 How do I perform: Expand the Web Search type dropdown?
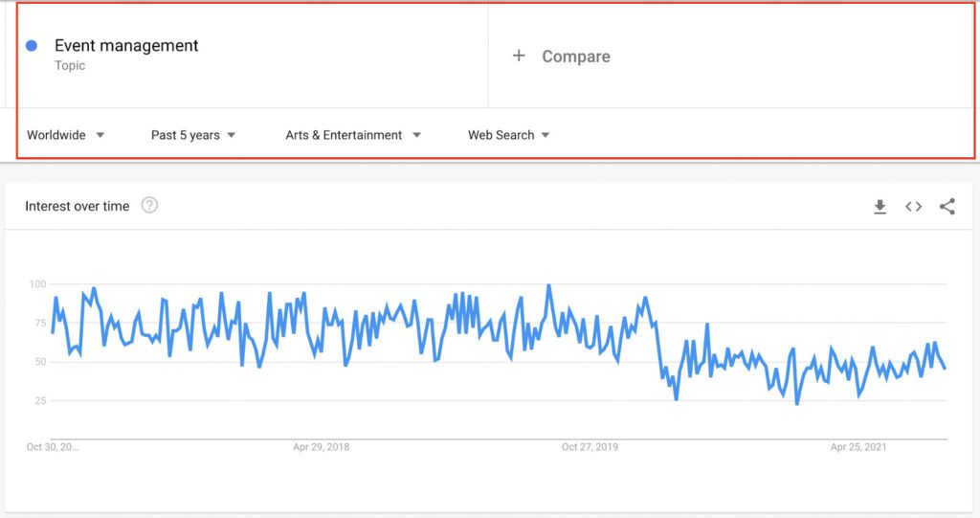click(509, 135)
